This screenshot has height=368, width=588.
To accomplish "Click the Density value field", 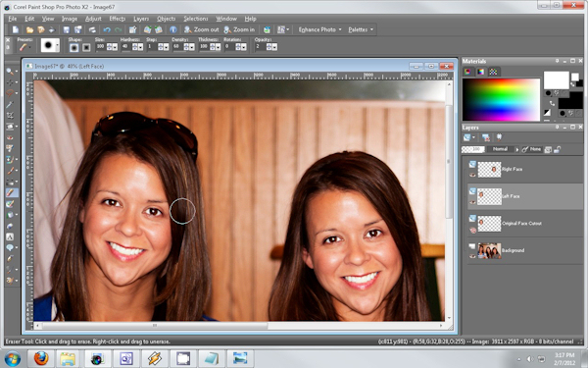I will 177,47.
